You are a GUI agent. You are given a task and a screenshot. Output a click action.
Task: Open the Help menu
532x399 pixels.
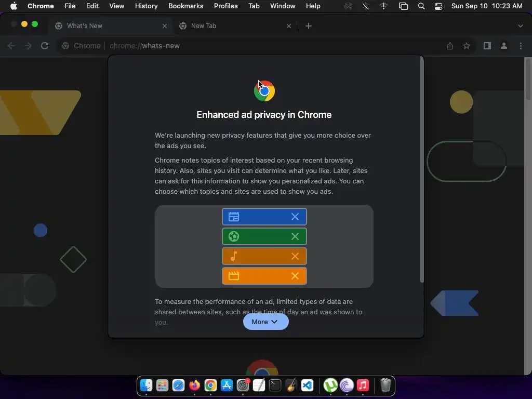[313, 6]
